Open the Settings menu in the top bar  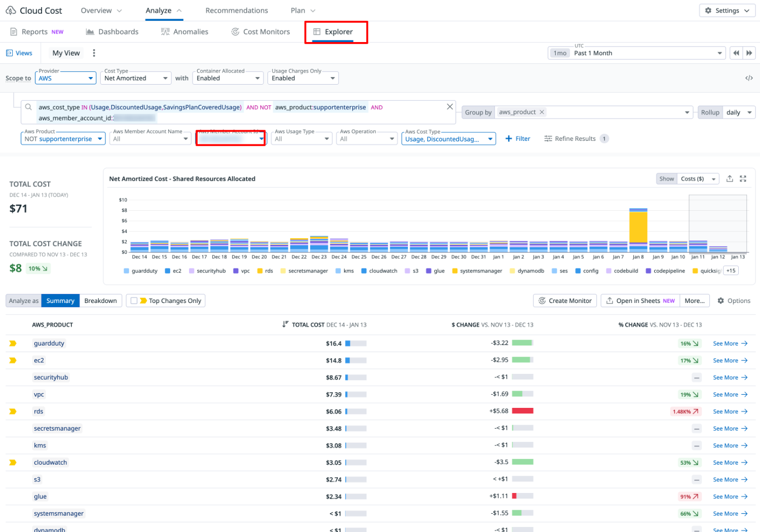(x=727, y=10)
